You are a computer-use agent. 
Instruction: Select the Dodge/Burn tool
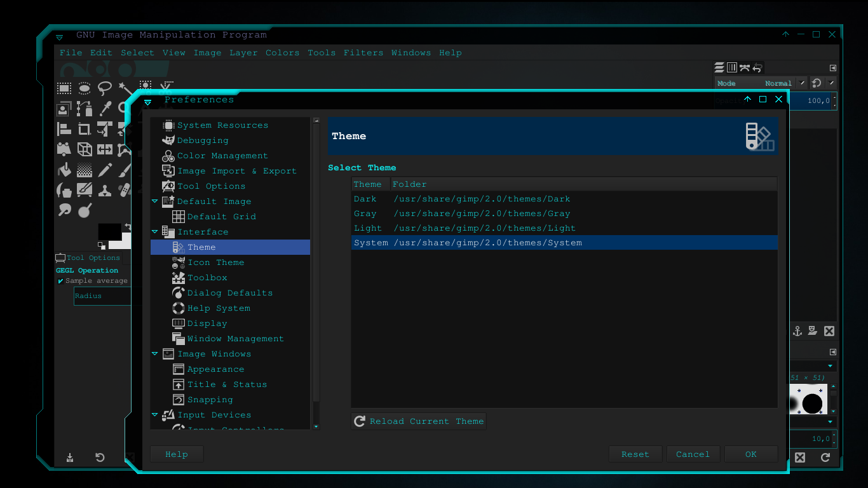(x=85, y=210)
